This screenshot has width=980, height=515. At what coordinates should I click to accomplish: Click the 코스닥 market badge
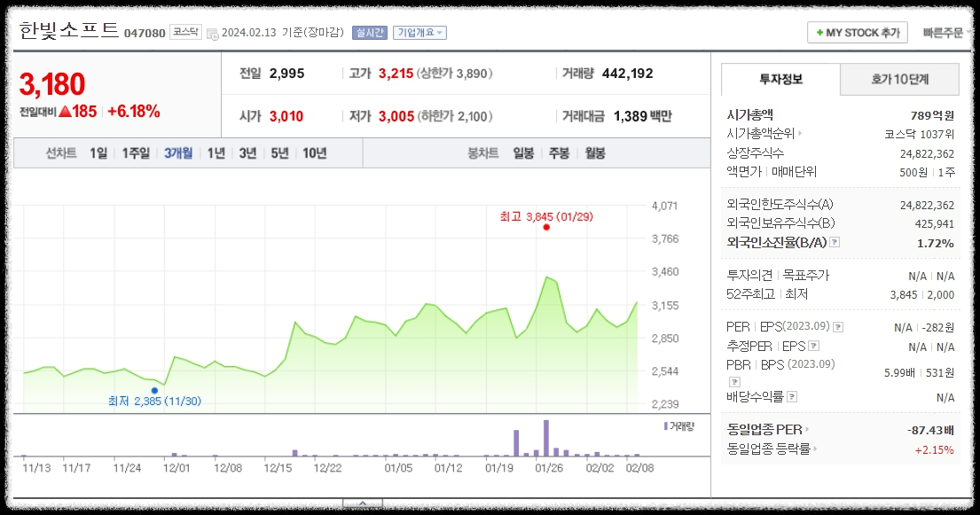185,32
